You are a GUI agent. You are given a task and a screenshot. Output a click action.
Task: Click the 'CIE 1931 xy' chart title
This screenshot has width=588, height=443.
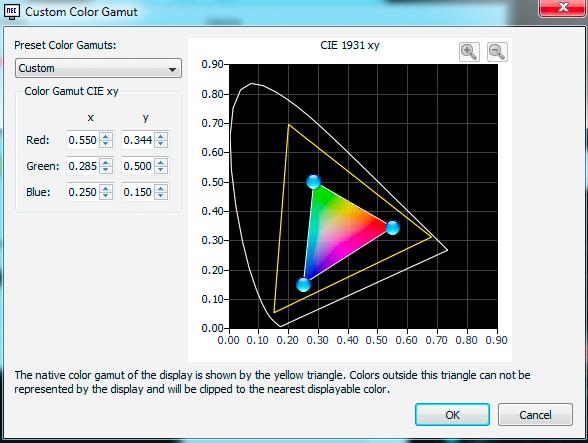tap(350, 45)
